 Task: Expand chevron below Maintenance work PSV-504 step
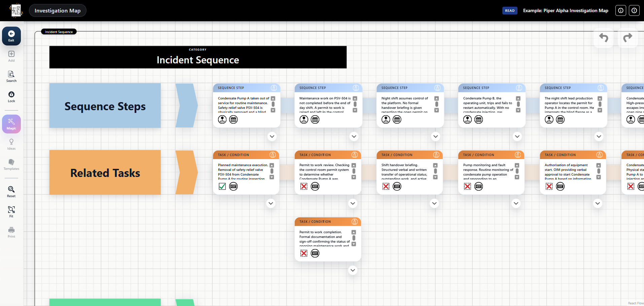click(354, 136)
